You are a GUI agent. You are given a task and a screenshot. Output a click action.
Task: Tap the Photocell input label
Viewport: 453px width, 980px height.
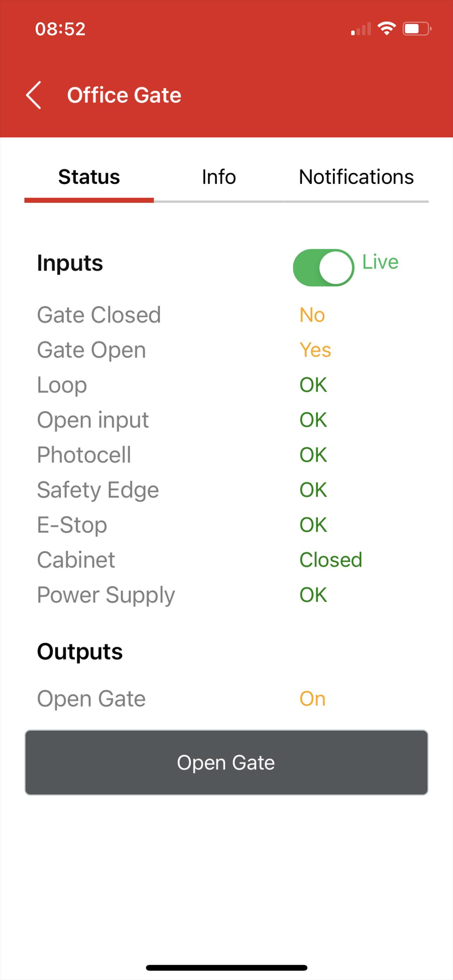(84, 455)
